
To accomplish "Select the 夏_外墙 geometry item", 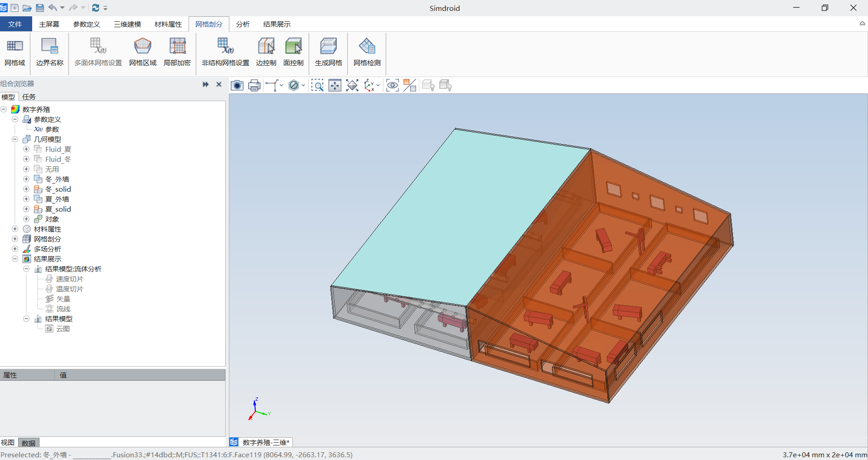I will click(57, 199).
